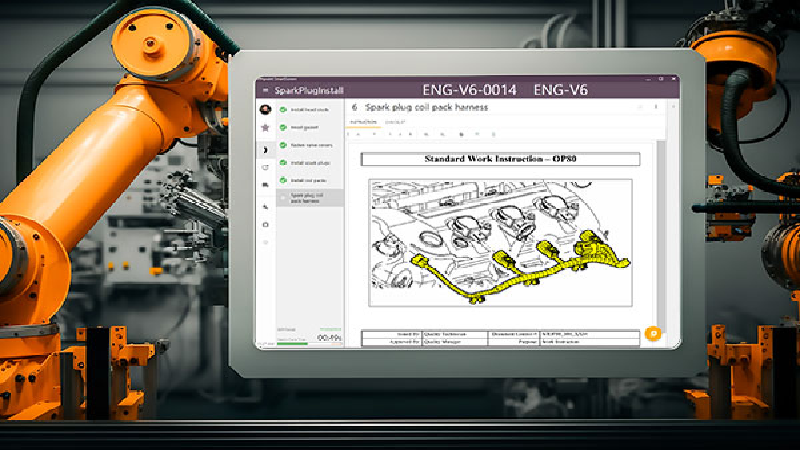
Task: Open favorites via the star sidebar icon
Action: [265, 128]
